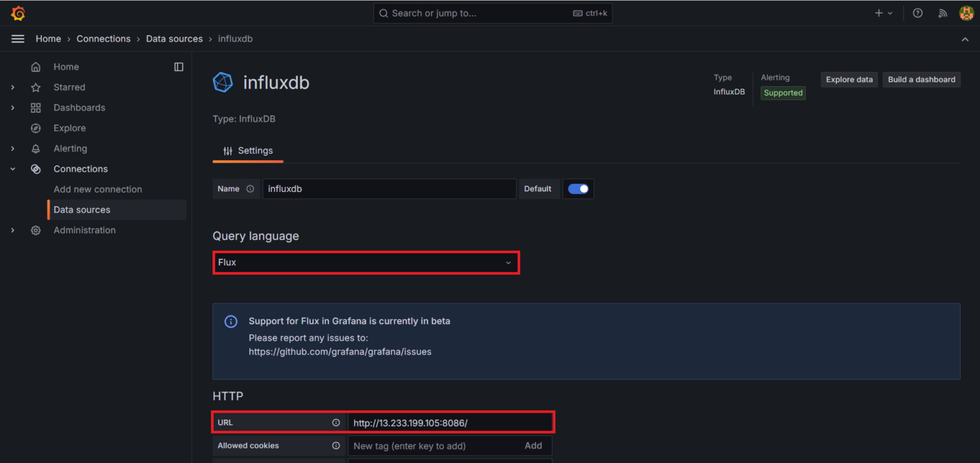Click the help question mark icon
The width and height of the screenshot is (980, 463).
click(917, 13)
